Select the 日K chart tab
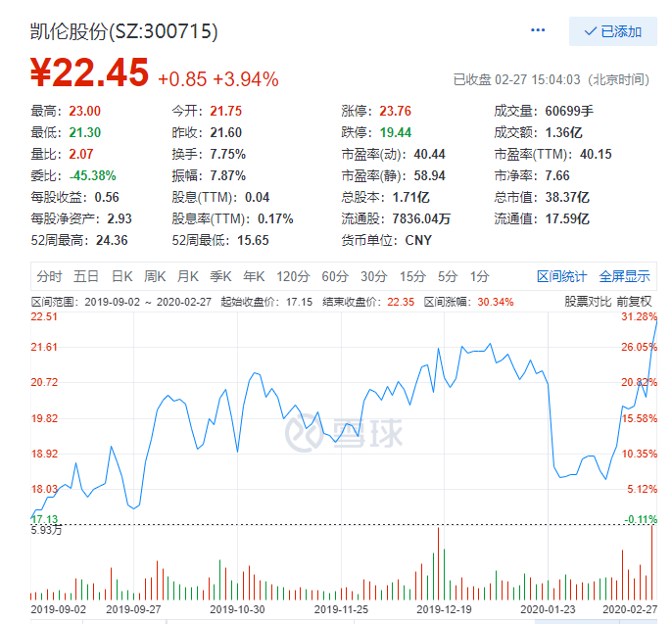This screenshot has height=624, width=672. click(x=122, y=276)
